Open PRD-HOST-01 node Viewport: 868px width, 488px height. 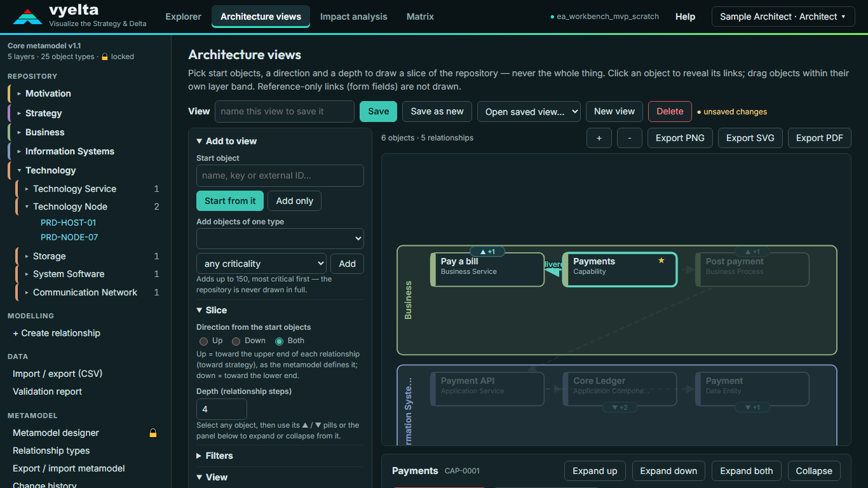click(68, 222)
